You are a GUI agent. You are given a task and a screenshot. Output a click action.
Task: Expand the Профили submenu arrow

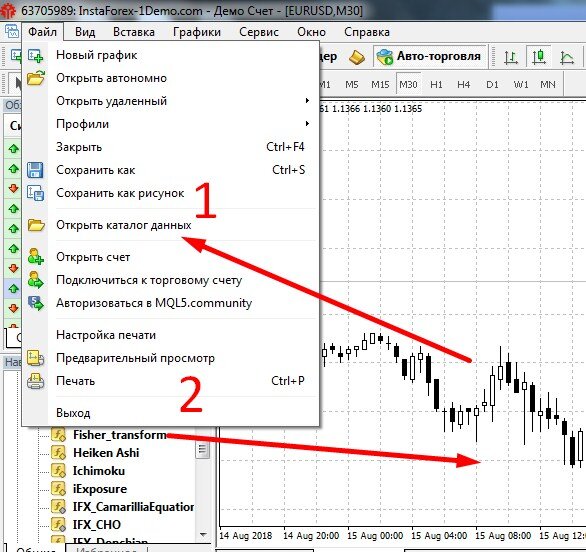pyautogui.click(x=307, y=124)
